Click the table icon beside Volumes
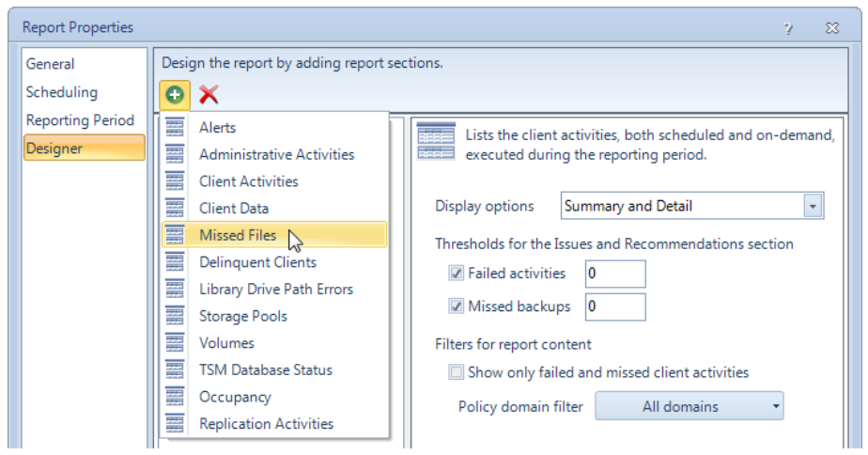This screenshot has width=868, height=455. [175, 343]
